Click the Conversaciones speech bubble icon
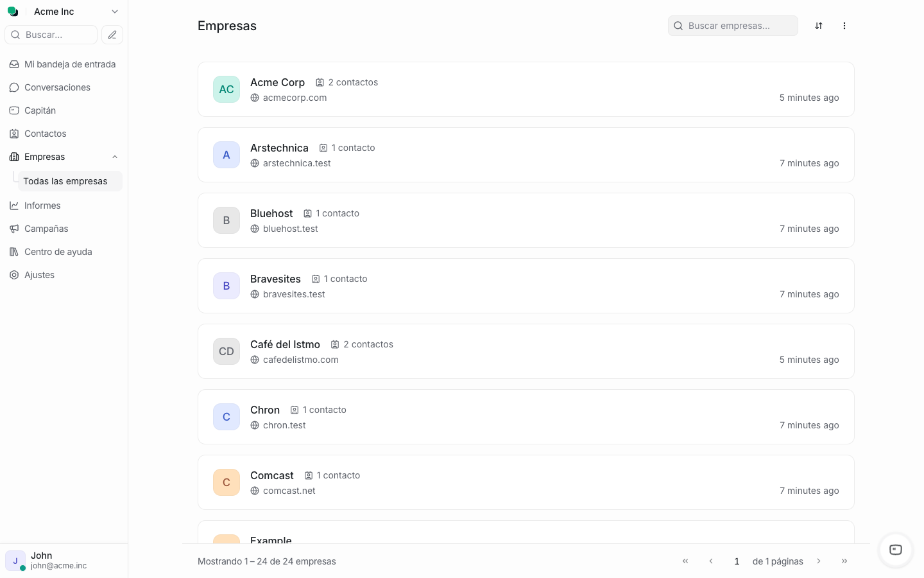 [14, 87]
